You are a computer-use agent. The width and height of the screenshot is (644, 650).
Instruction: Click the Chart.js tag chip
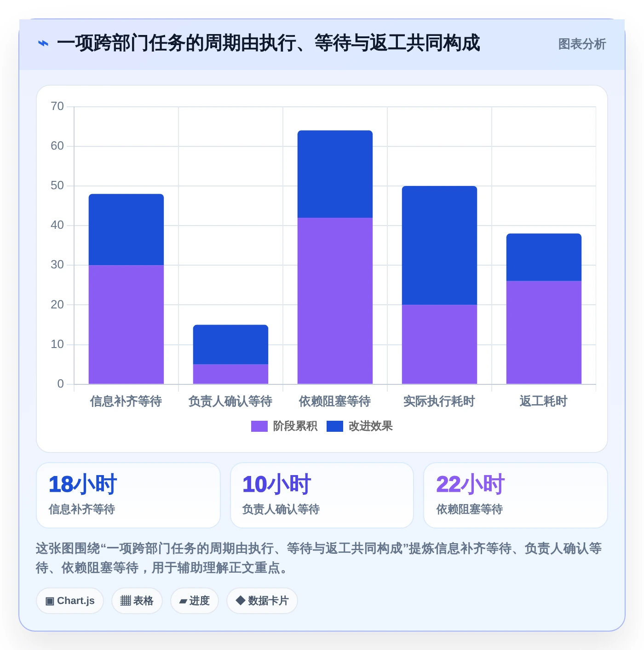[x=70, y=601]
